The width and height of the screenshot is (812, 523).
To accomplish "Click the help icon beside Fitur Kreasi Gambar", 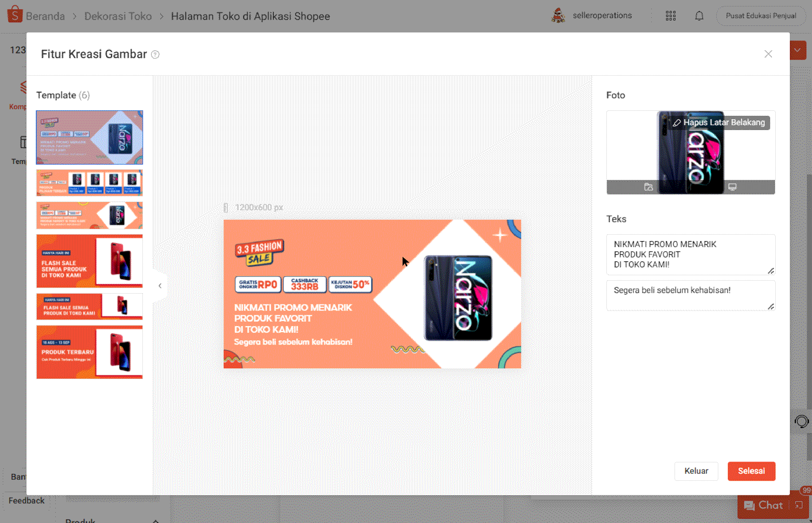I will click(155, 55).
